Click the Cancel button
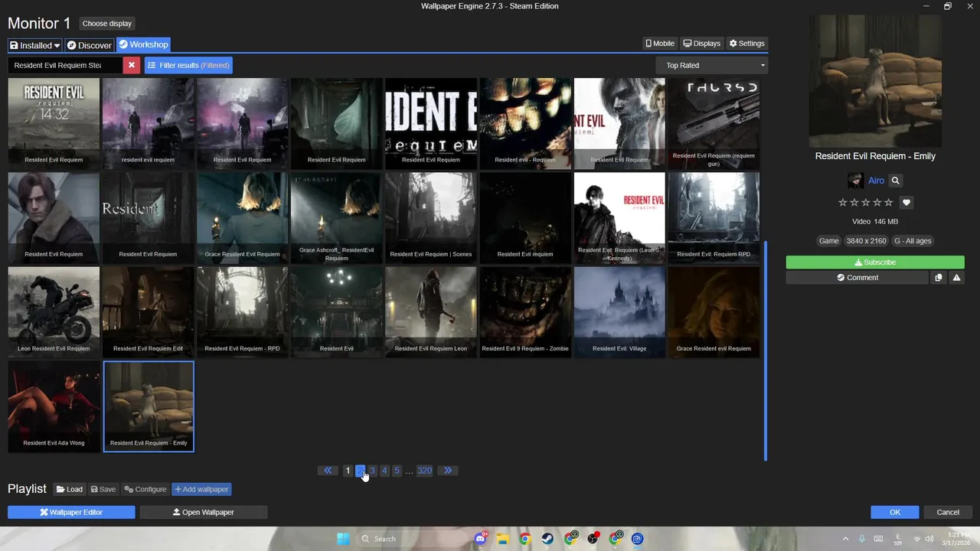The image size is (980, 551). pos(948,512)
